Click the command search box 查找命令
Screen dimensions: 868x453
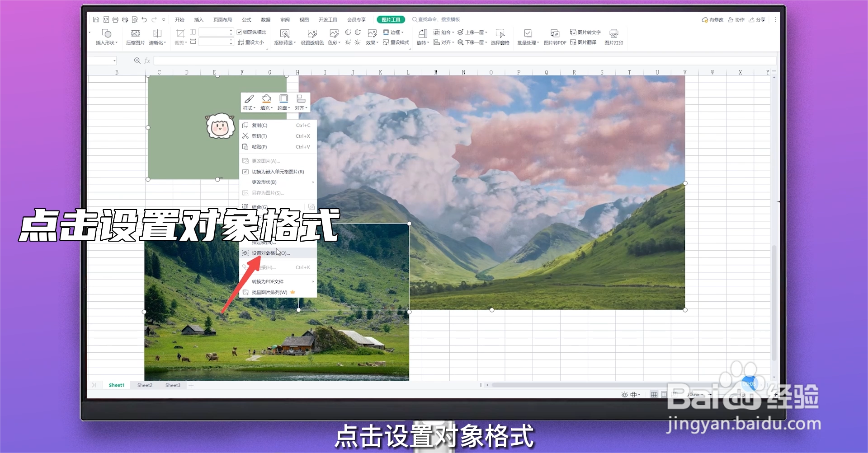[436, 19]
